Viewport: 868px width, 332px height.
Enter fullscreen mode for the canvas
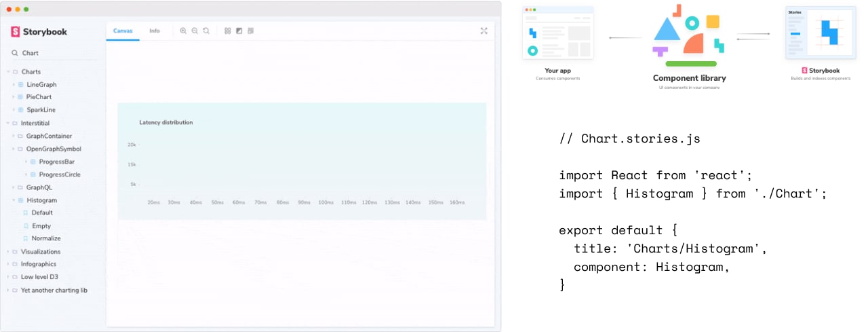pos(484,31)
